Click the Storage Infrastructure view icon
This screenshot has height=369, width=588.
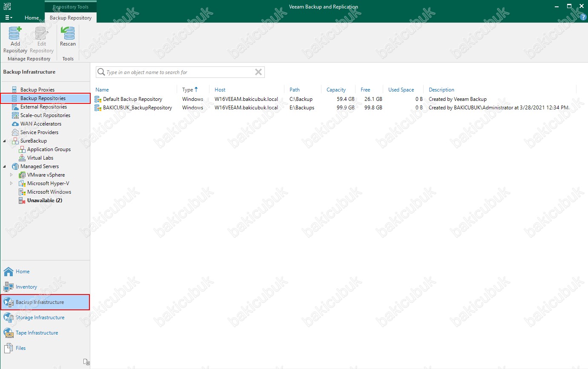pos(9,318)
